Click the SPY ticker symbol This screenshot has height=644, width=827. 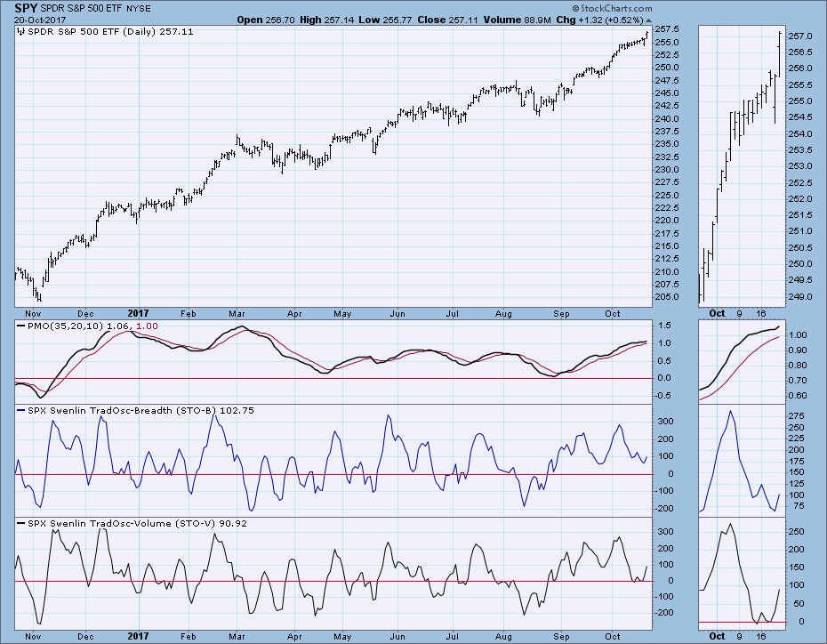[x=25, y=8]
